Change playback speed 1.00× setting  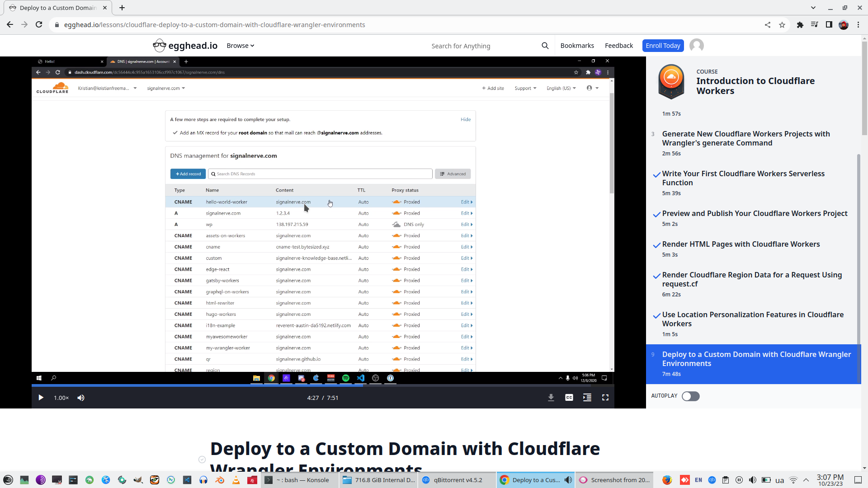click(61, 398)
